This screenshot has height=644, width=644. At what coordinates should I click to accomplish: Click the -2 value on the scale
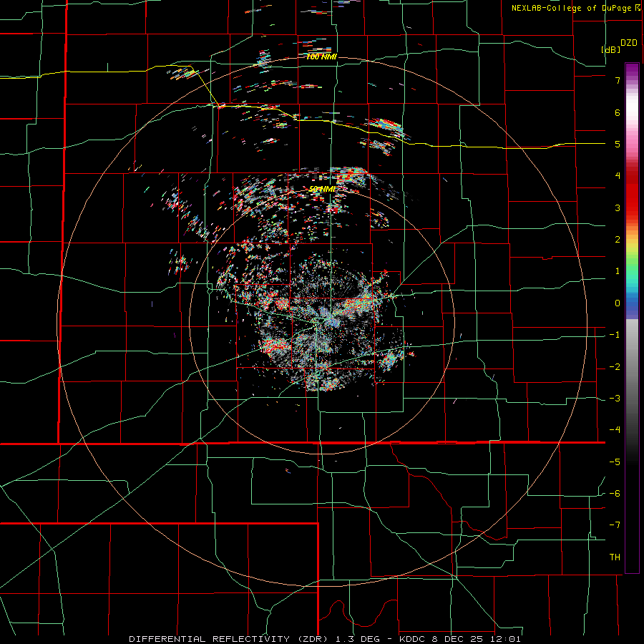pyautogui.click(x=615, y=367)
